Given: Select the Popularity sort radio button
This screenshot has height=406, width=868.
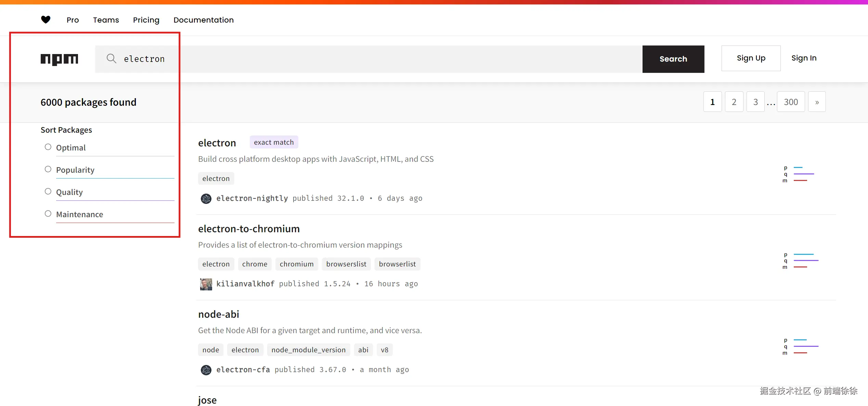Looking at the screenshot, I should (x=48, y=169).
